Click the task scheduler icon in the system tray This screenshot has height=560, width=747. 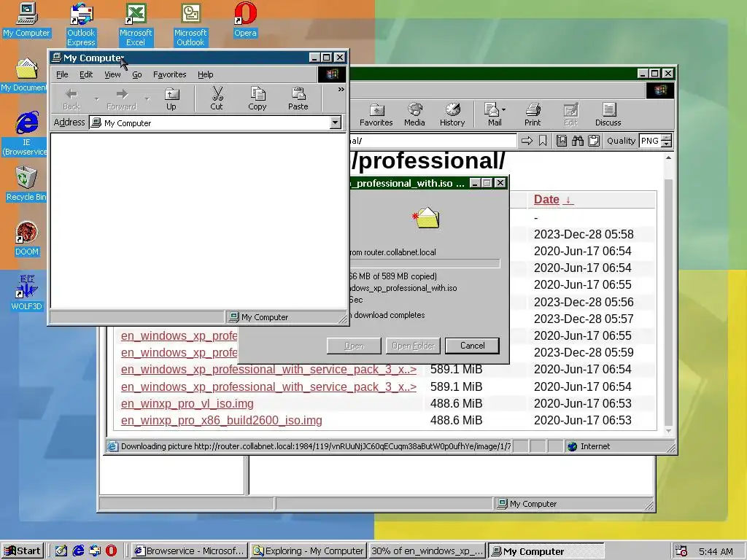click(682, 551)
